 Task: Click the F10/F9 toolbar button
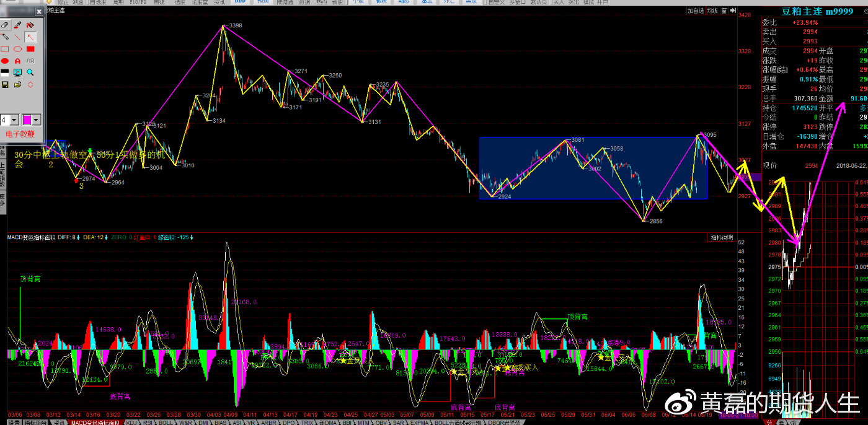138,2
